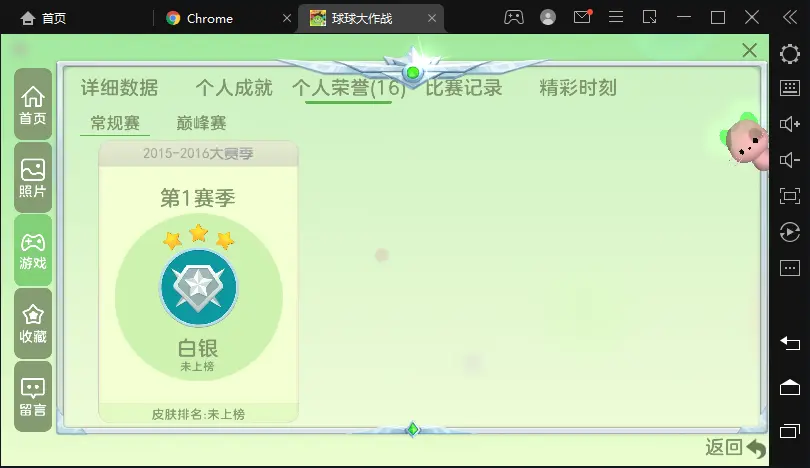
Task: Increase volume with the speaker plus icon
Action: point(790,124)
